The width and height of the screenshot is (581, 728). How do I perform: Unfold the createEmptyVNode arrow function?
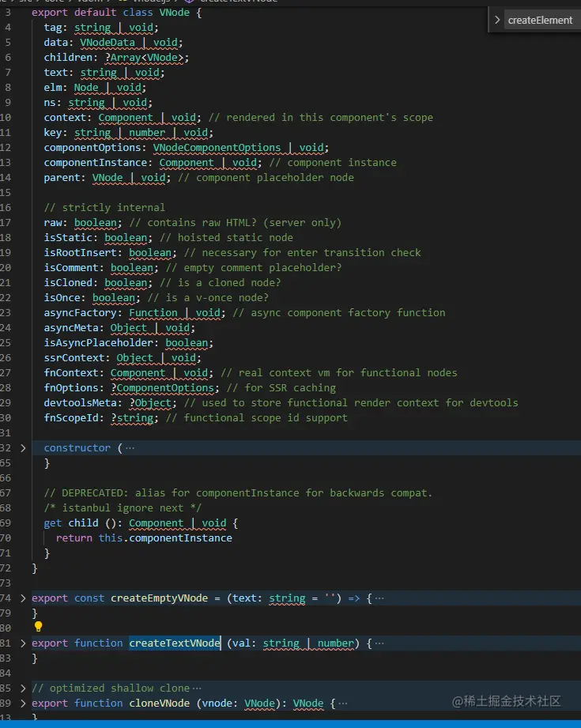[23, 598]
